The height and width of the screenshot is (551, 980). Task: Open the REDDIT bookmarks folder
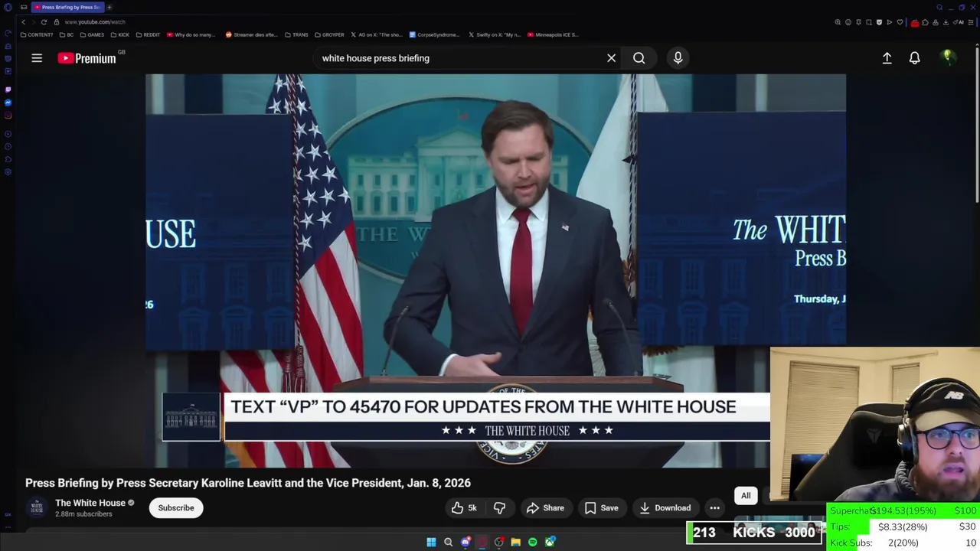coord(148,34)
